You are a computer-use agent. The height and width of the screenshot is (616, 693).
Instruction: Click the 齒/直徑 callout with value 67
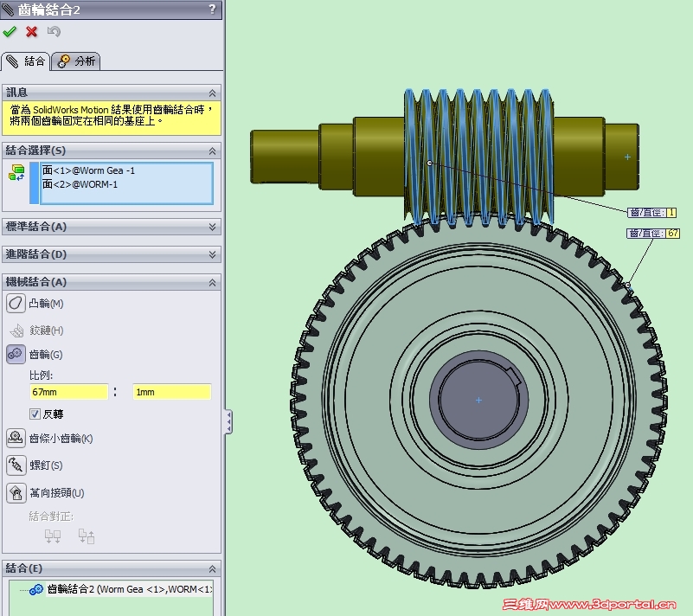[653, 233]
